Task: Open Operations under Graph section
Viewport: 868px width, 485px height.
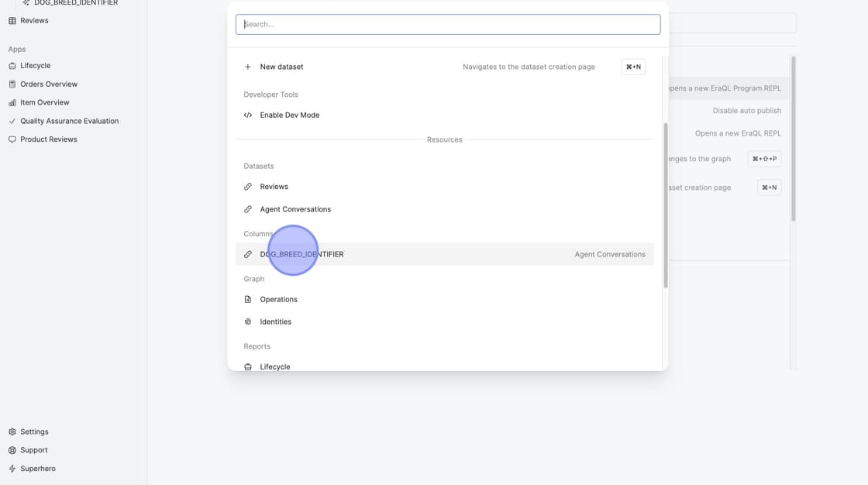Action: [x=278, y=299]
